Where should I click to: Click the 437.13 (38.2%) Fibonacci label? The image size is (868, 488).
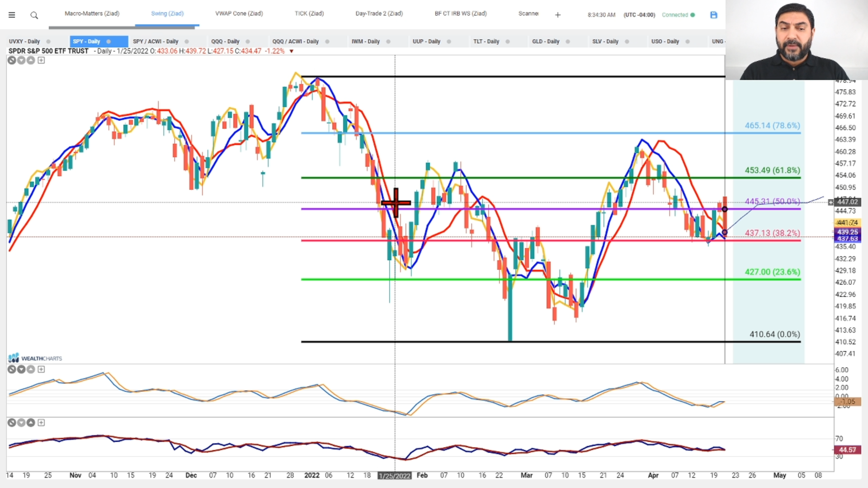(772, 233)
